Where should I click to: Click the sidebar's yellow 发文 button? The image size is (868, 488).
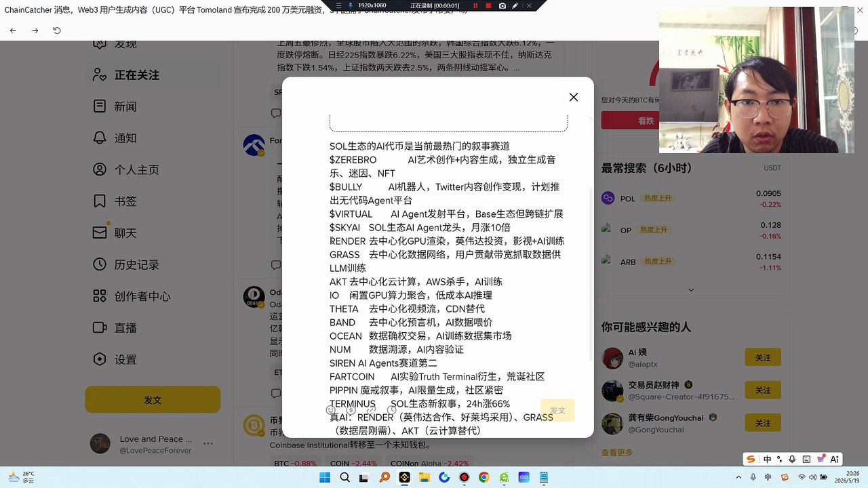coord(153,400)
